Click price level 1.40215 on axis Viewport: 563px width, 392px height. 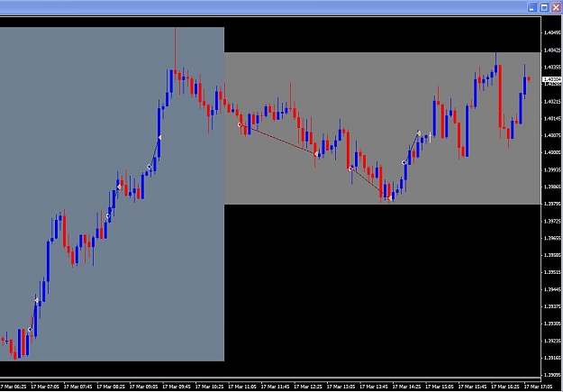(552, 102)
